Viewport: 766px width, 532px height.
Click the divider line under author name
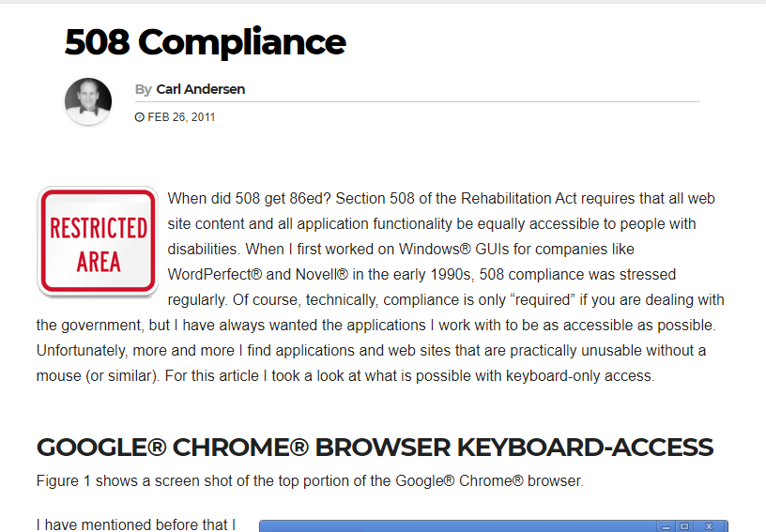click(x=417, y=102)
